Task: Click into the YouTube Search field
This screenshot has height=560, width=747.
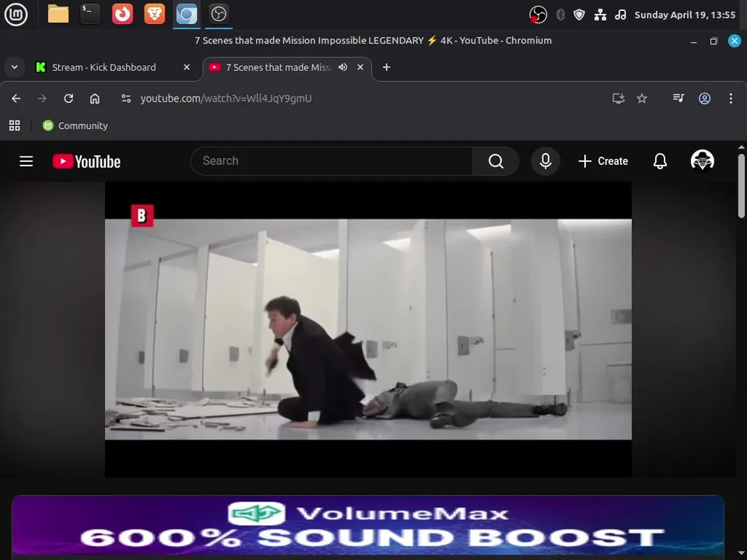Action: click(x=331, y=161)
